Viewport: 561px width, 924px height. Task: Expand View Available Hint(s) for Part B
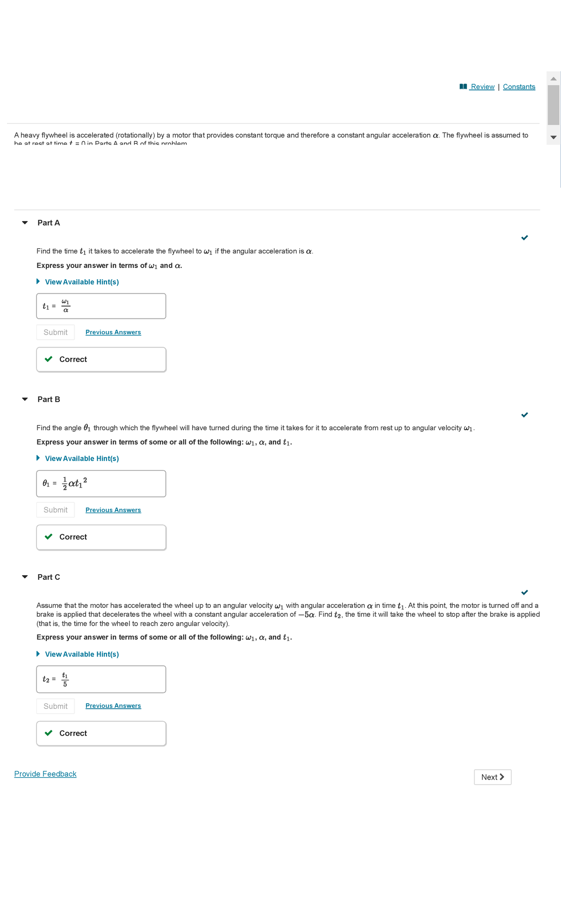click(81, 458)
